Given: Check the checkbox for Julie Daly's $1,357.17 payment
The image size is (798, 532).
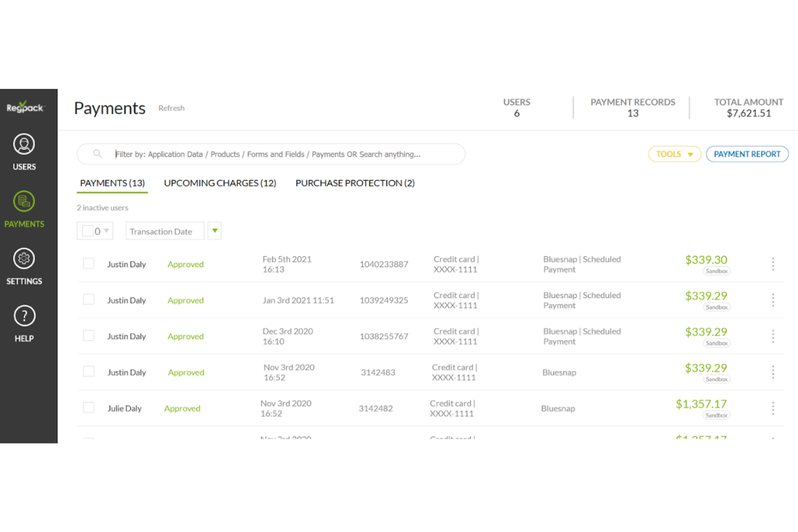Looking at the screenshot, I should point(88,407).
